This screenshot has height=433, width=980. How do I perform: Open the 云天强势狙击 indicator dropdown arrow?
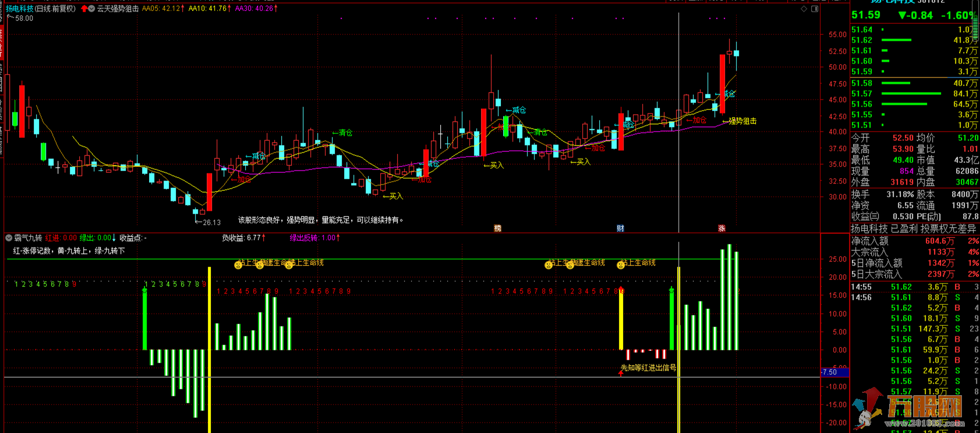91,9
